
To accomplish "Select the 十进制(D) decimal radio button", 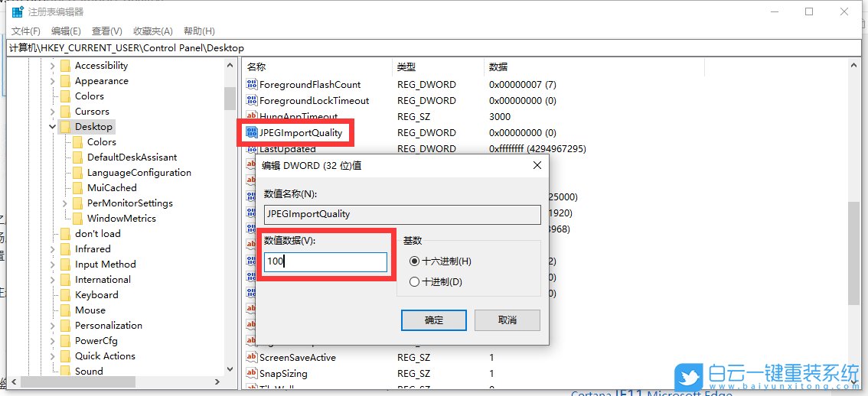I will click(415, 282).
